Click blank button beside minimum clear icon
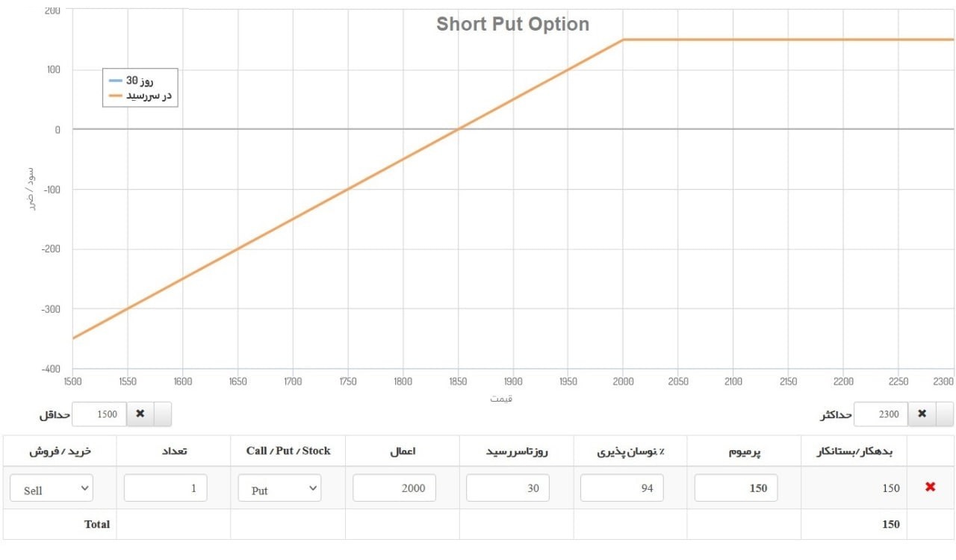956x560 pixels. [162, 414]
